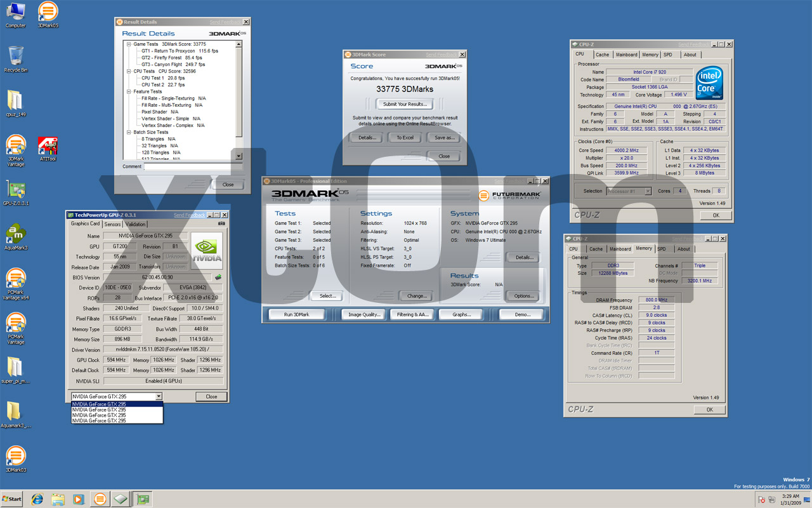Open the 3DMark03 desktop shortcut

[15, 460]
